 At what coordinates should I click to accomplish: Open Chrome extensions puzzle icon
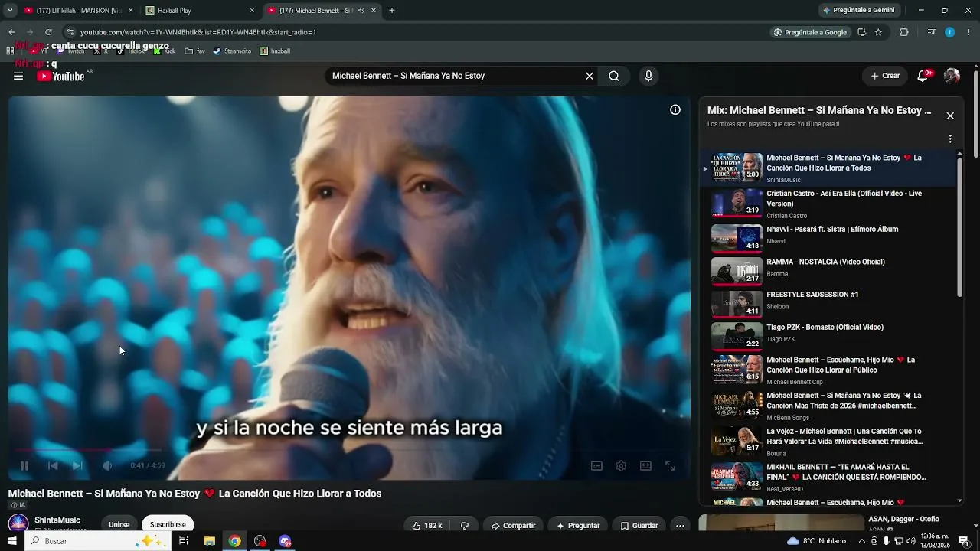[x=904, y=32]
